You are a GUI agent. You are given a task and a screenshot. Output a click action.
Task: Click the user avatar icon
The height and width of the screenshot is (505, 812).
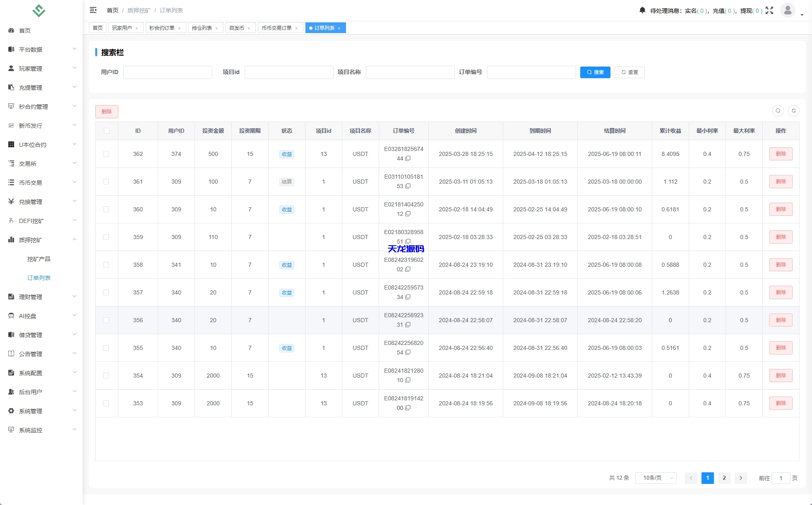(788, 10)
